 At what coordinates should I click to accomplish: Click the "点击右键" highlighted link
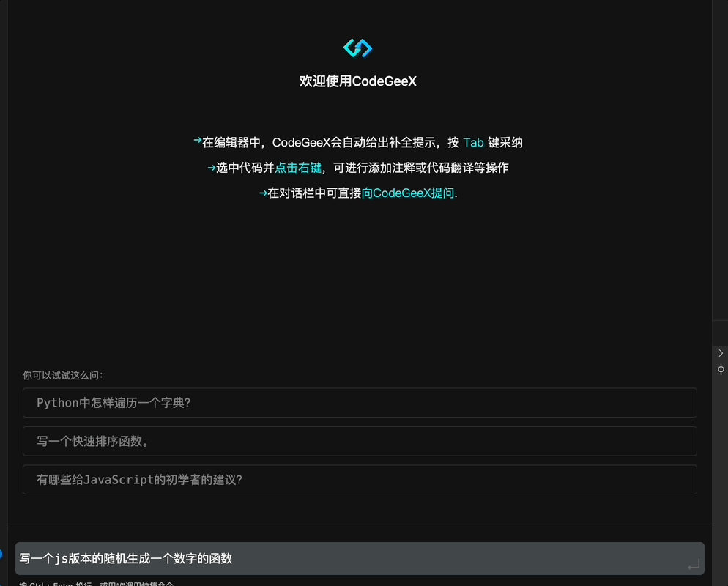pos(298,168)
